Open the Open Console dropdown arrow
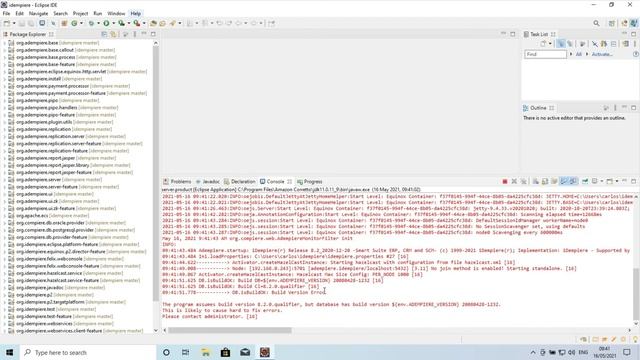The height and width of the screenshot is (360, 640). (x=617, y=181)
